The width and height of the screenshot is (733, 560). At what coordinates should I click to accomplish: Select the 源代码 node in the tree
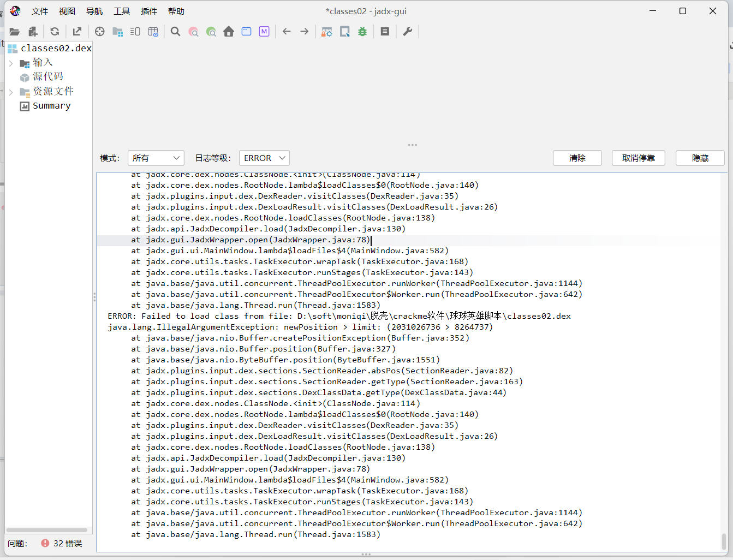point(42,77)
